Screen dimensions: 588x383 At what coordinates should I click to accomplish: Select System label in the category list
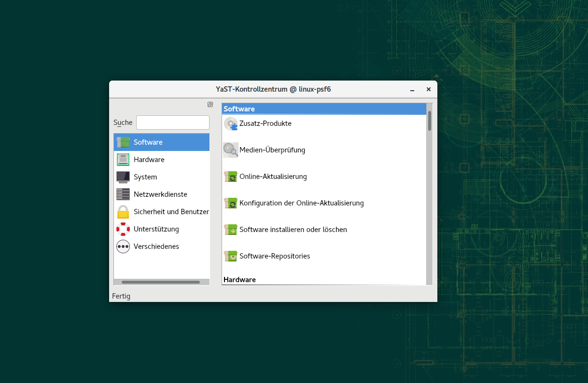[145, 177]
